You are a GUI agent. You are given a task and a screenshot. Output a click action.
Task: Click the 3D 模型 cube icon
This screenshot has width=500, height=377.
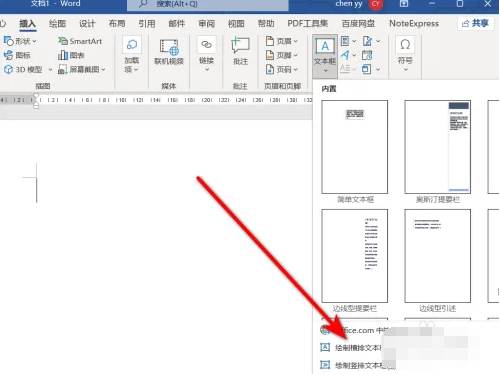pos(8,69)
